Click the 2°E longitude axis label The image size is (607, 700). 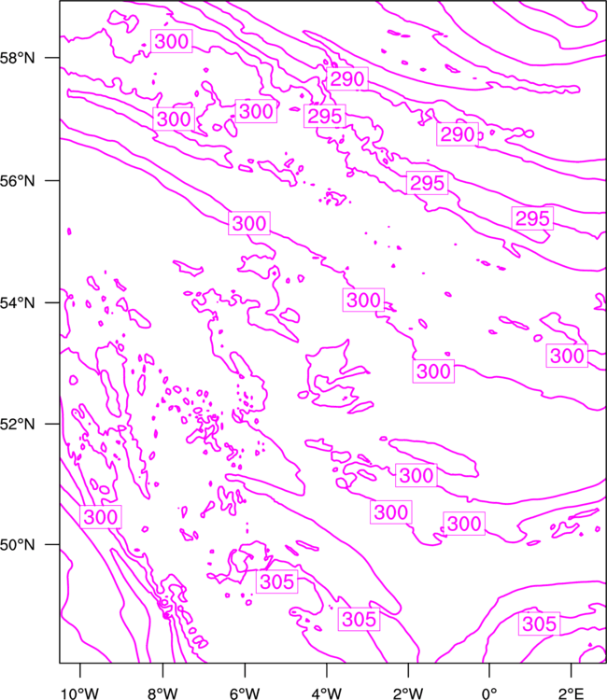(x=571, y=693)
